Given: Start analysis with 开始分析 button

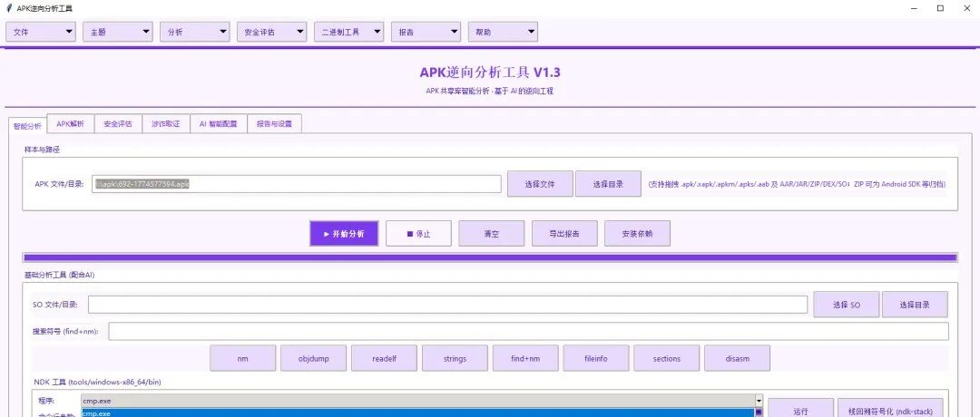Looking at the screenshot, I should (x=345, y=234).
